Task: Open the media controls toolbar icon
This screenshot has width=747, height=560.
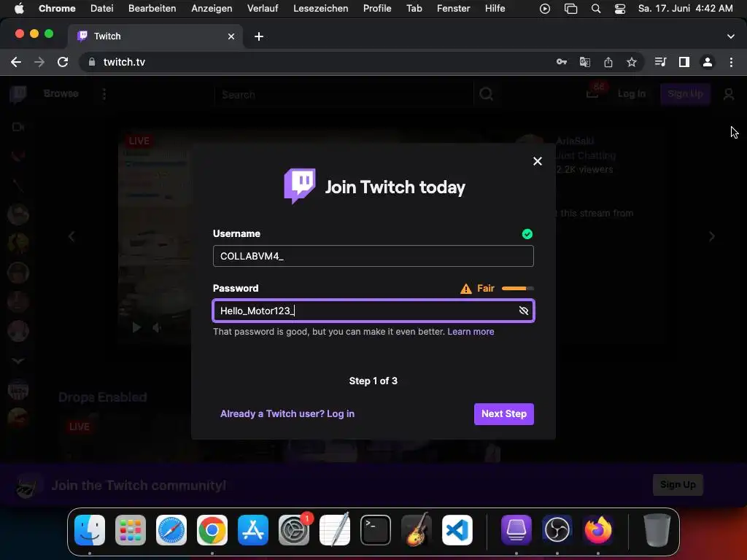Action: click(x=660, y=62)
